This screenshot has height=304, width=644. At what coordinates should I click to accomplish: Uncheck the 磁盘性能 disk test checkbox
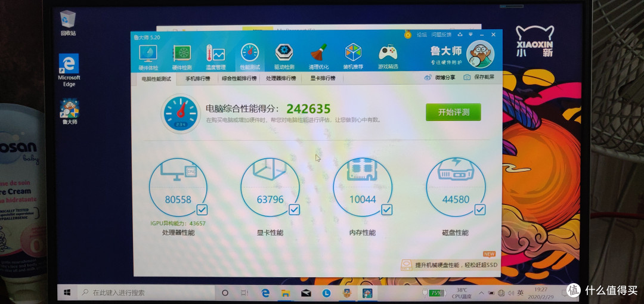[x=479, y=209]
